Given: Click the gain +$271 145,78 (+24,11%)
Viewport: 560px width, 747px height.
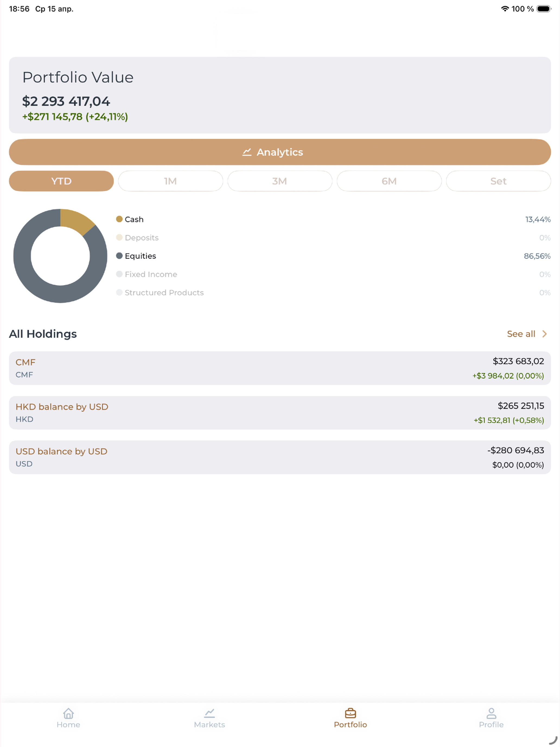Looking at the screenshot, I should [x=75, y=117].
